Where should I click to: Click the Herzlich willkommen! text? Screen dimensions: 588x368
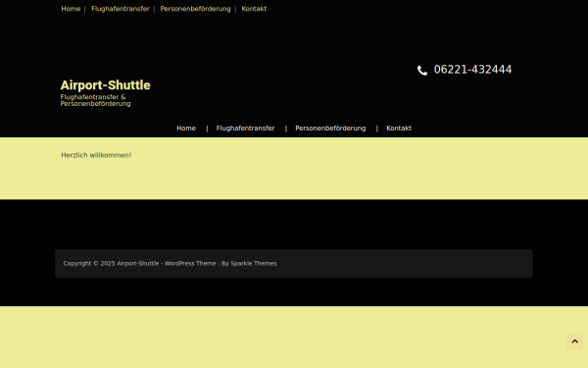tap(96, 155)
